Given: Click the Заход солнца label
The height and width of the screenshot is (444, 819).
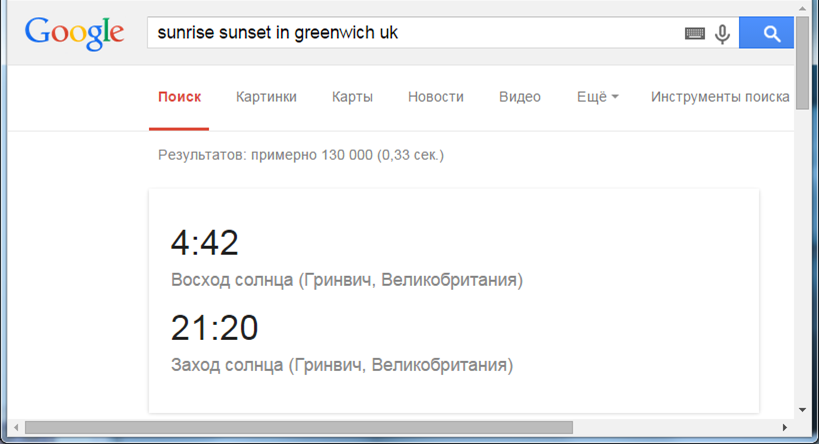Looking at the screenshot, I should [342, 365].
